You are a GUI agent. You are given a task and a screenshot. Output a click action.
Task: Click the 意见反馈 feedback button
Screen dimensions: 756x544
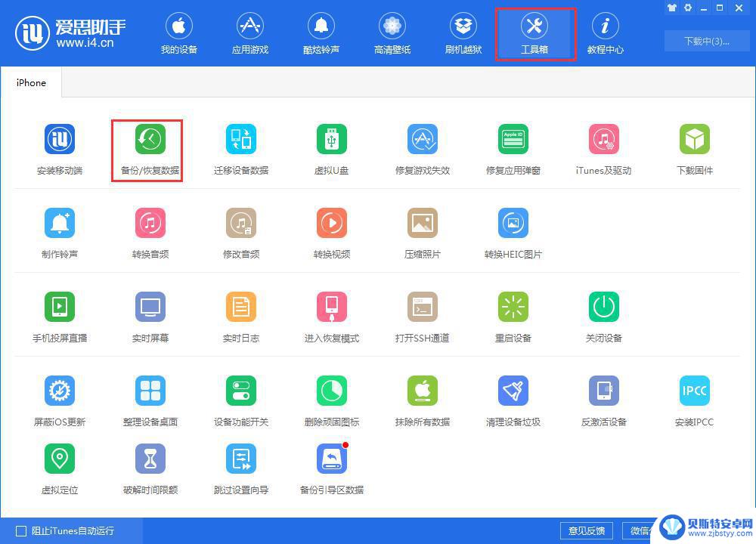587,531
